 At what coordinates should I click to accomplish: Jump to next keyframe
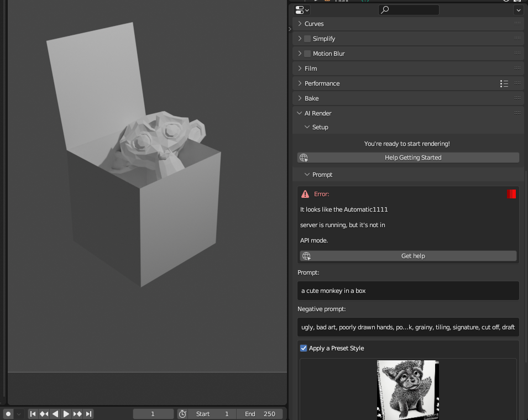tap(78, 413)
